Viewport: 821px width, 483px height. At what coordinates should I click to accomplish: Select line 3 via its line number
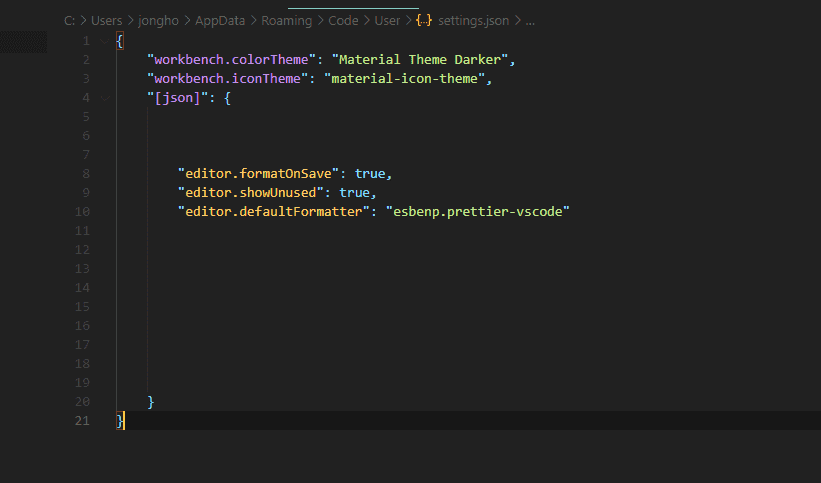[86, 79]
